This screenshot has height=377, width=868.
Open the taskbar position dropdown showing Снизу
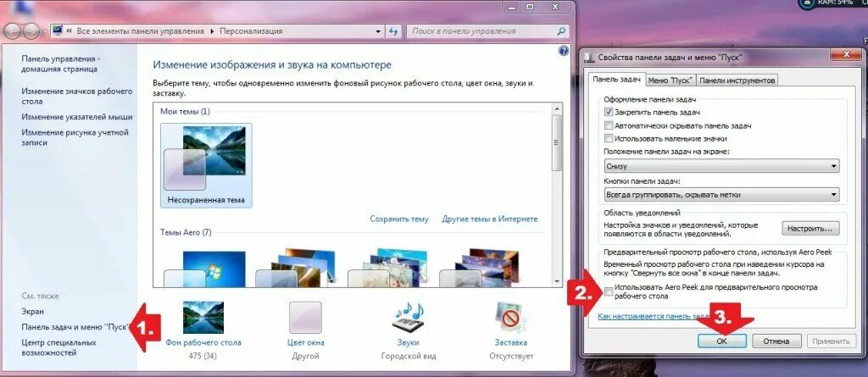coord(721,166)
